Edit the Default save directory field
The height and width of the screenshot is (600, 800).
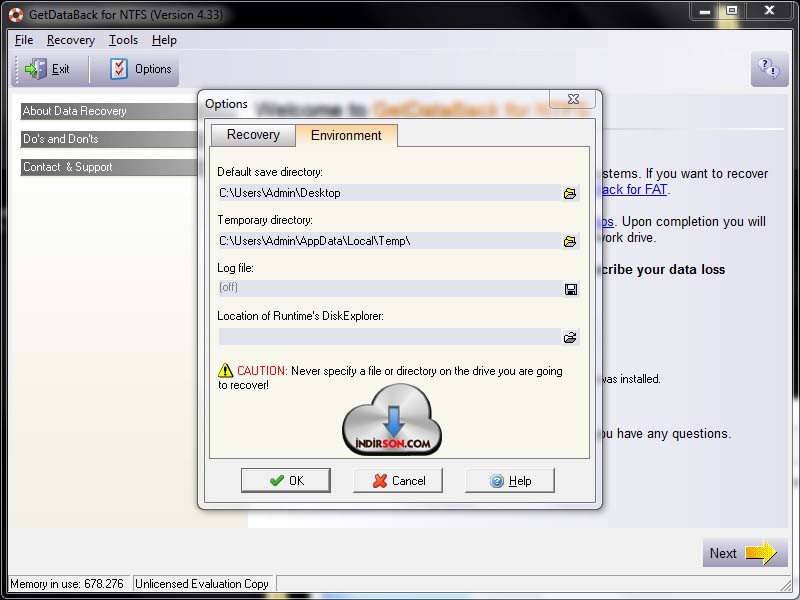[x=390, y=193]
